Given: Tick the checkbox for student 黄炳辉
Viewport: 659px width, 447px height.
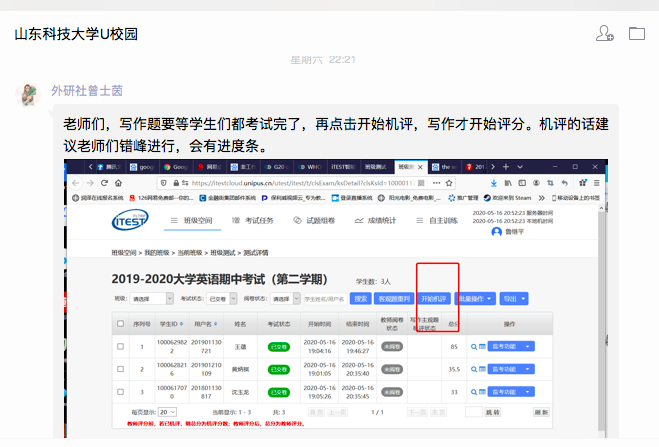Looking at the screenshot, I should pyautogui.click(x=120, y=369).
